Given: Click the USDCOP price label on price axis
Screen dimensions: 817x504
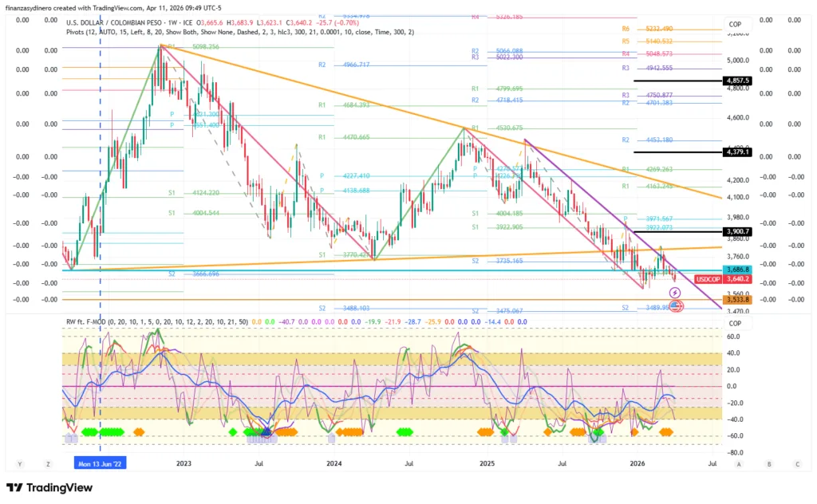Looking at the screenshot, I should [x=707, y=280].
